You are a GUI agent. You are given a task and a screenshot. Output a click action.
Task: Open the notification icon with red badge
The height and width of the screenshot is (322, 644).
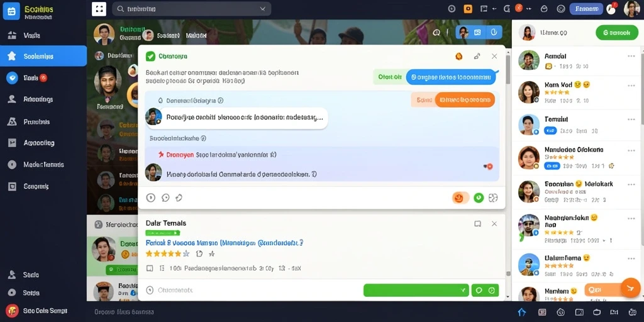(x=611, y=9)
